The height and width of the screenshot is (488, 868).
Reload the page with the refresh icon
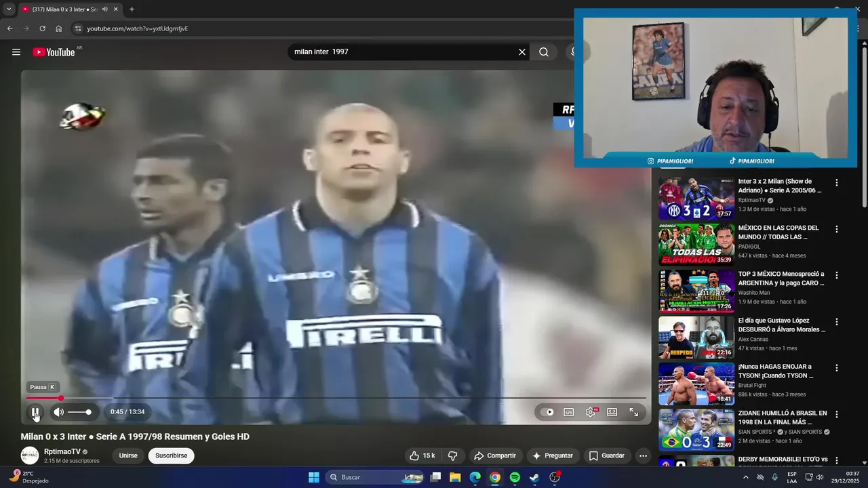[42, 28]
